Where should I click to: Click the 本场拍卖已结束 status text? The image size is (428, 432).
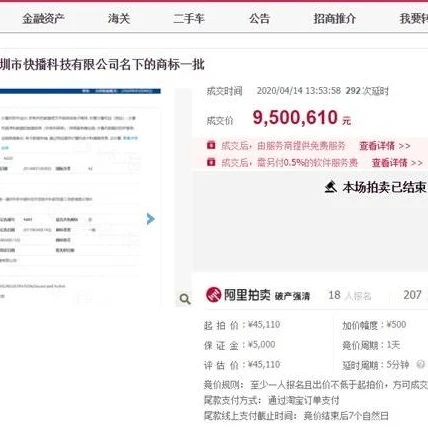click(x=384, y=187)
